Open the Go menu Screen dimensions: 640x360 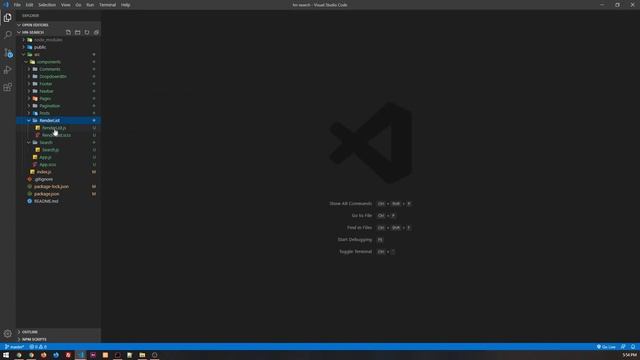pyautogui.click(x=78, y=5)
